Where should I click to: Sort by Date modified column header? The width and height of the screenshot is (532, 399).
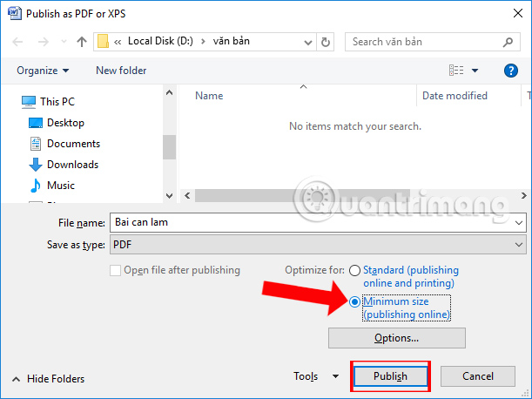(x=455, y=96)
